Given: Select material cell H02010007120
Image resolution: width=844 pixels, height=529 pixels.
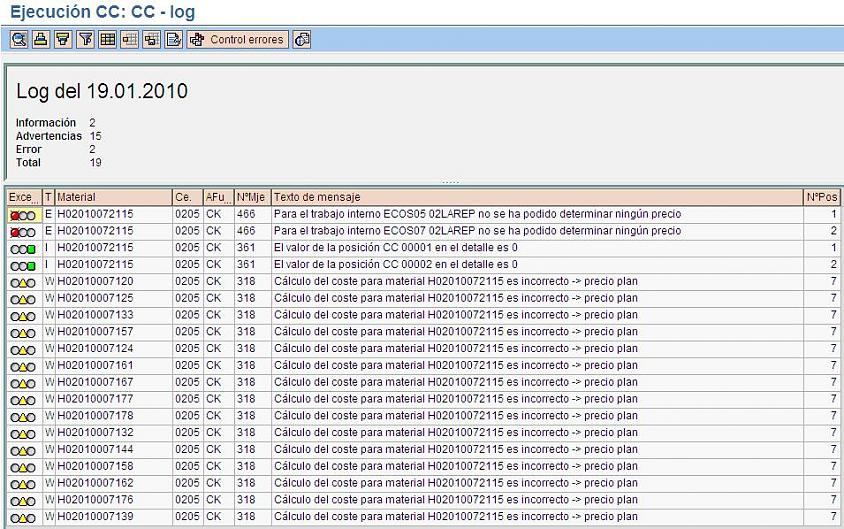Looking at the screenshot, I should click(x=95, y=282).
